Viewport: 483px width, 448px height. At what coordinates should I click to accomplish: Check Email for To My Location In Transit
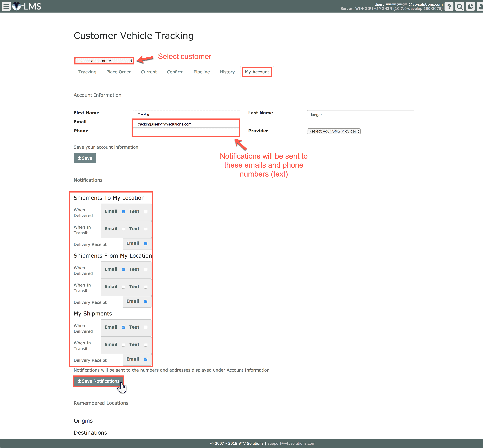coord(123,229)
